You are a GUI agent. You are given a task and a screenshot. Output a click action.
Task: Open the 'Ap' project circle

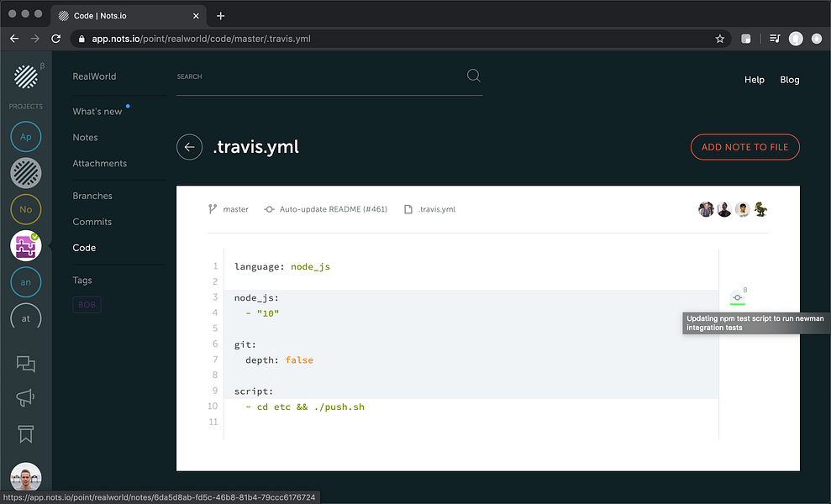(25, 136)
